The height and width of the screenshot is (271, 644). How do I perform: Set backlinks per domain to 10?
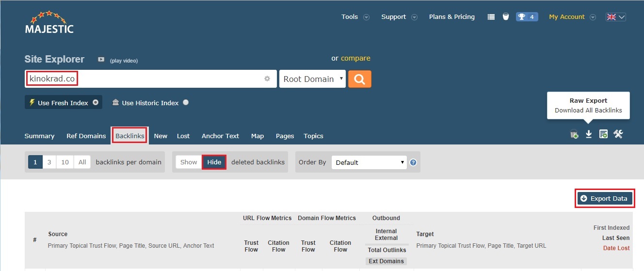pyautogui.click(x=65, y=162)
